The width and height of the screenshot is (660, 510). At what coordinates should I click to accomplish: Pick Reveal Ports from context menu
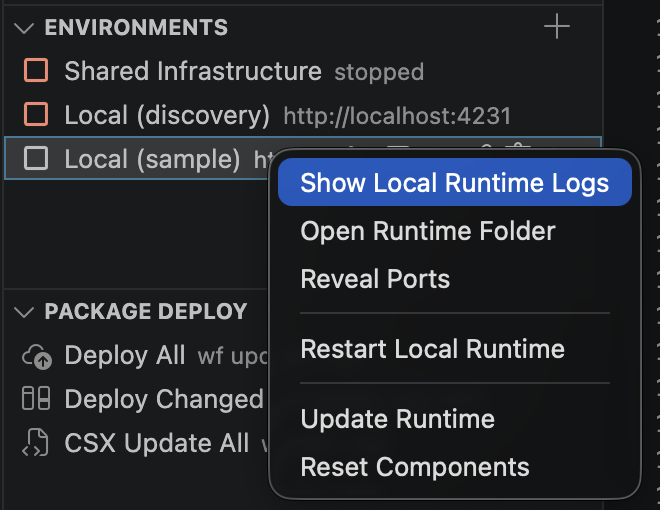pyautogui.click(x=455, y=279)
